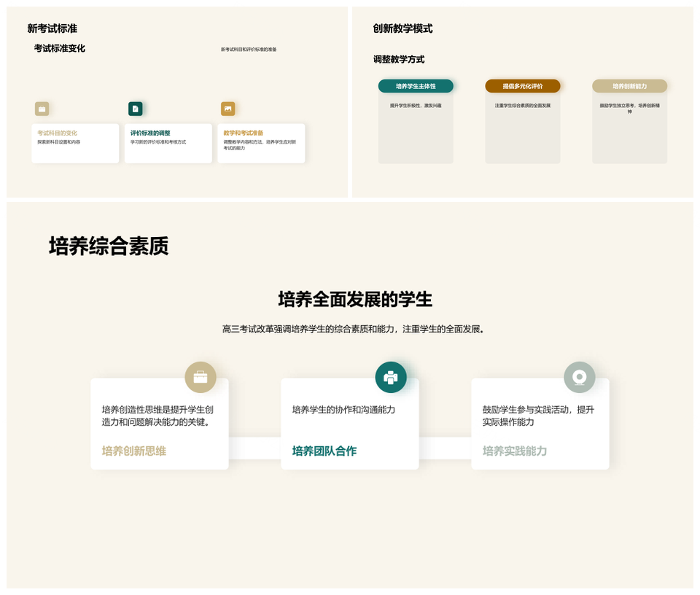Click the dark green document icon
700x595 pixels.
(135, 109)
